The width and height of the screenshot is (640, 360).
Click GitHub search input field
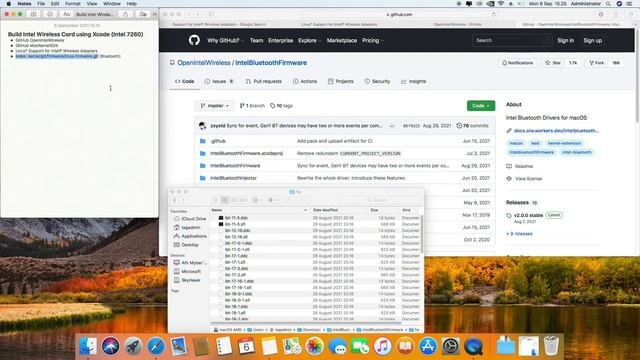(x=512, y=40)
